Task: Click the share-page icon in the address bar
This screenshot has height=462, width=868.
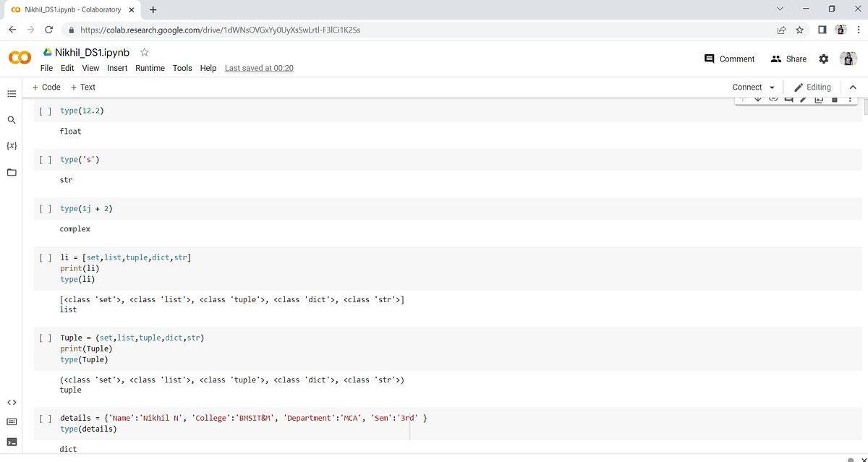Action: 781,30
